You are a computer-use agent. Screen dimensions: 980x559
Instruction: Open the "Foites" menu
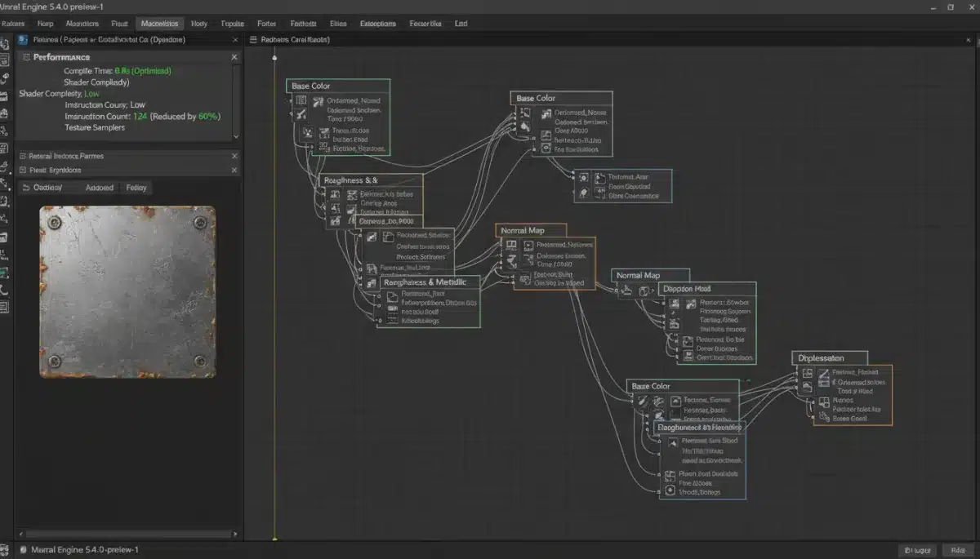coord(267,24)
